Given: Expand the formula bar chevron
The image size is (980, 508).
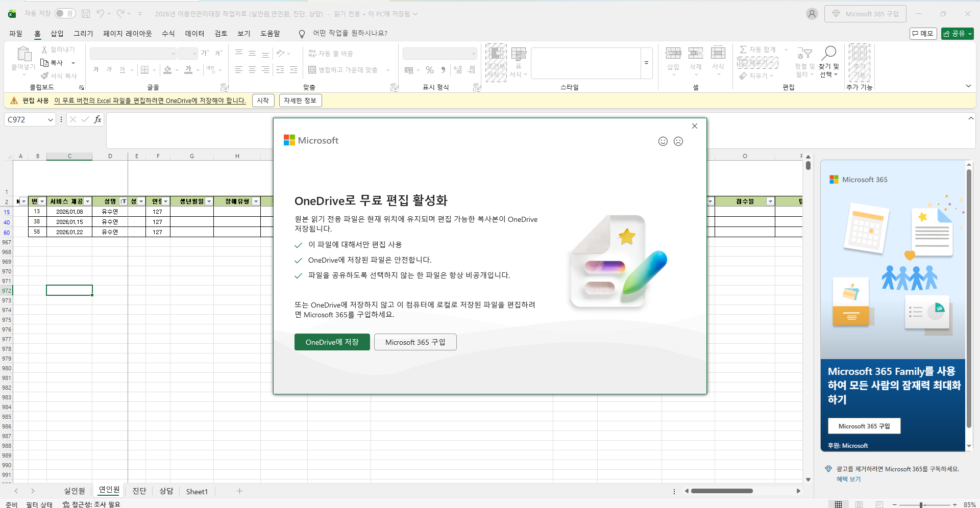Looking at the screenshot, I should click(x=971, y=118).
